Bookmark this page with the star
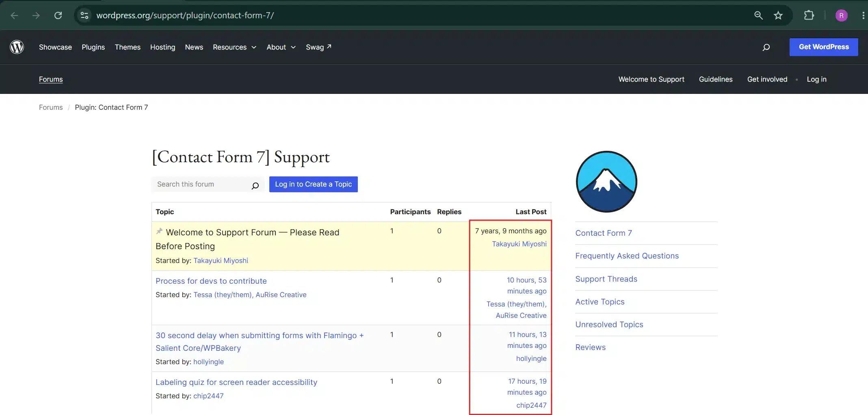The height and width of the screenshot is (415, 868). (778, 15)
